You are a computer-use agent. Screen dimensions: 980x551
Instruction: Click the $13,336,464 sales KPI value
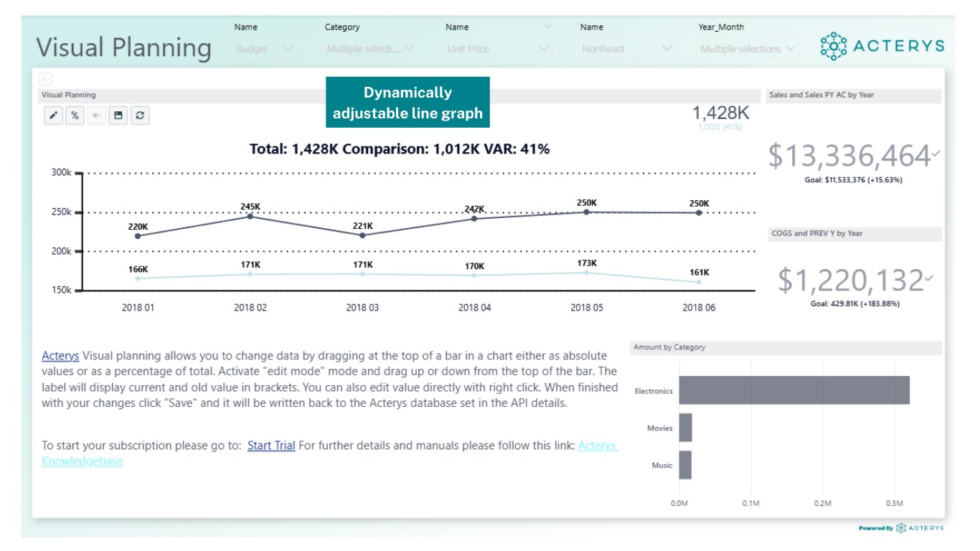[x=849, y=156]
